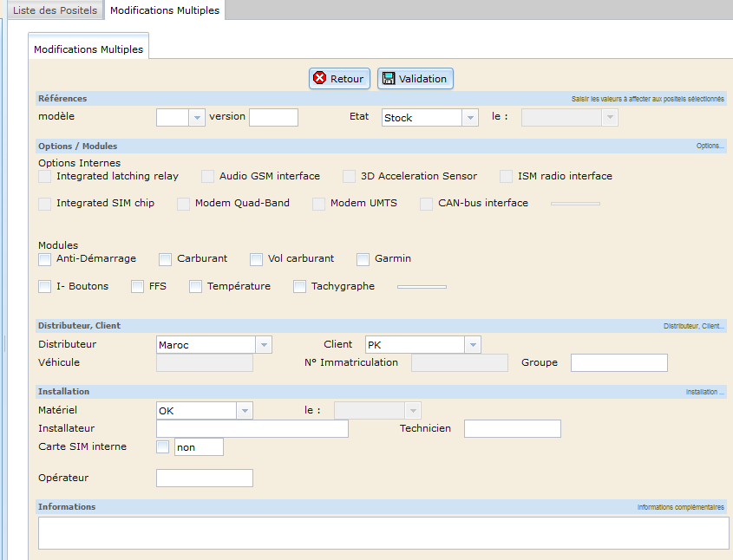
Task: Click the red Retour icon
Action: [320, 79]
